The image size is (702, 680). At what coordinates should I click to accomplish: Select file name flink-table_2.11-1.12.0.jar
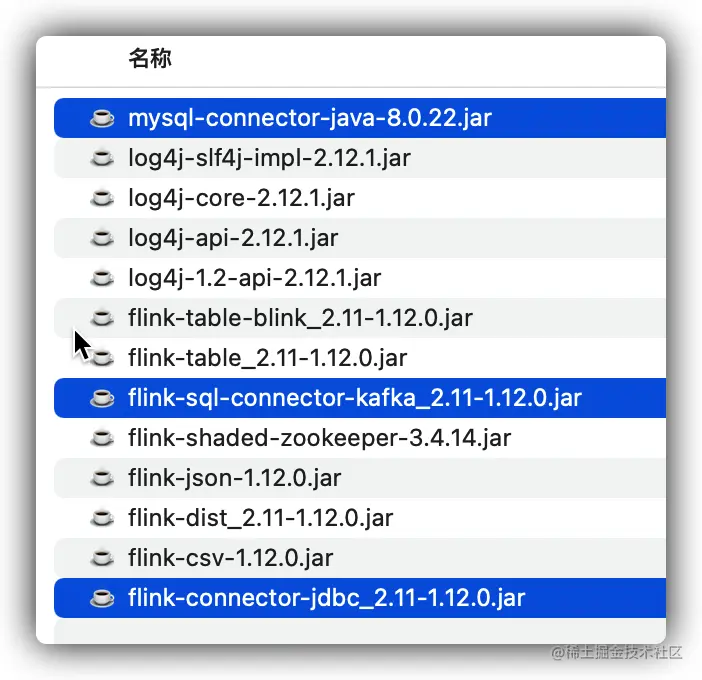[268, 358]
